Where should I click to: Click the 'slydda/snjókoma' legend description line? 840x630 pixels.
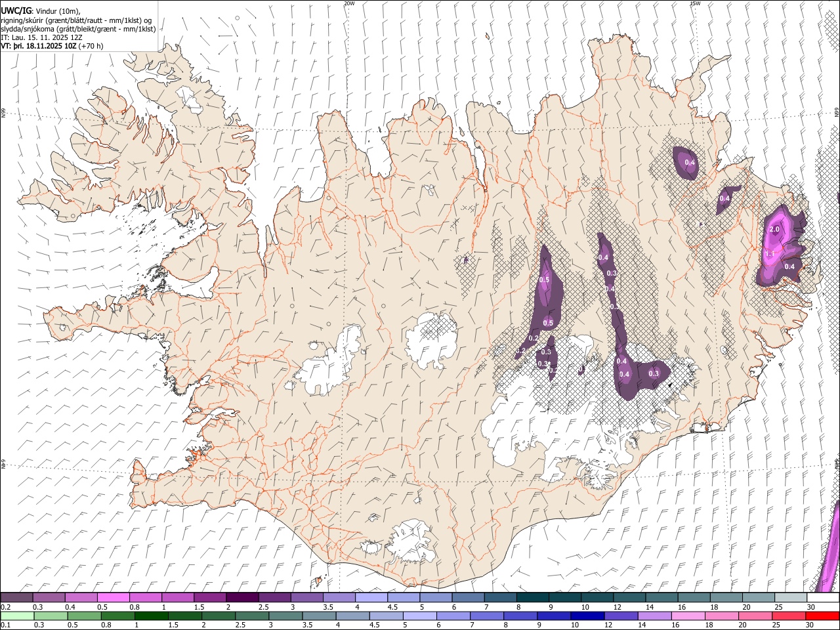pyautogui.click(x=78, y=29)
